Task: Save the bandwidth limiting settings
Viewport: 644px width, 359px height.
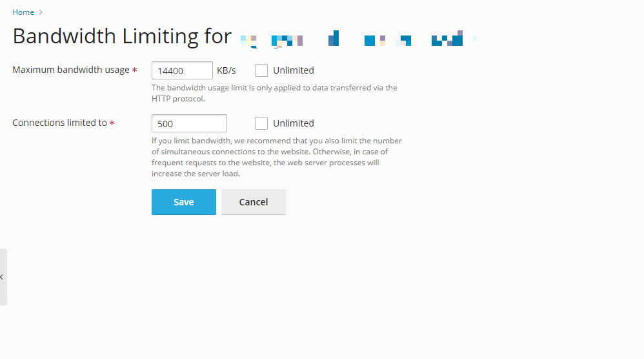Action: (184, 202)
